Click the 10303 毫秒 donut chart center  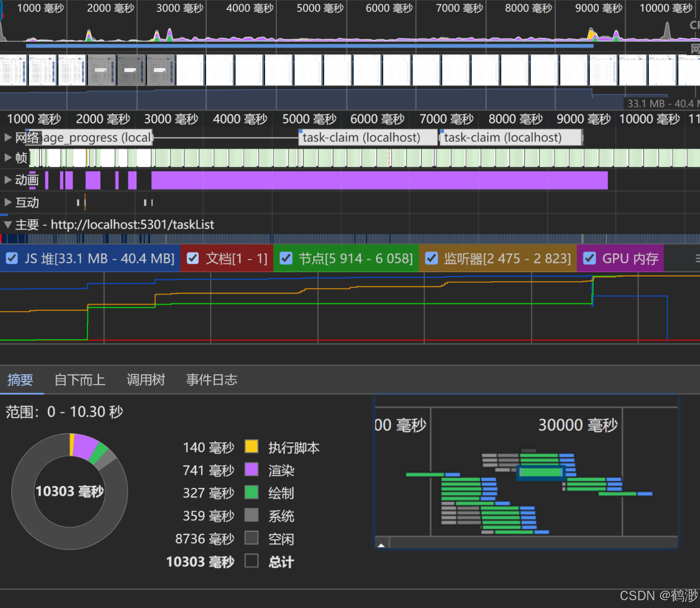tap(70, 491)
